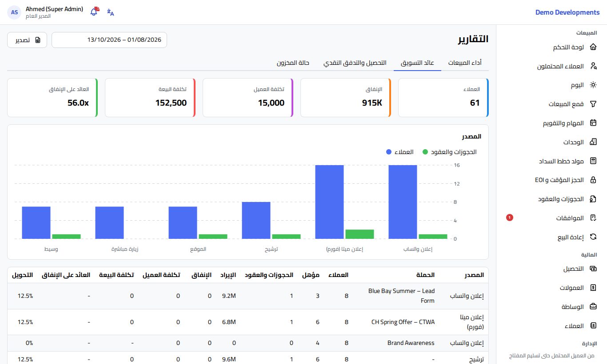
Task: Click the 0% conversion value
Action: 29,343
